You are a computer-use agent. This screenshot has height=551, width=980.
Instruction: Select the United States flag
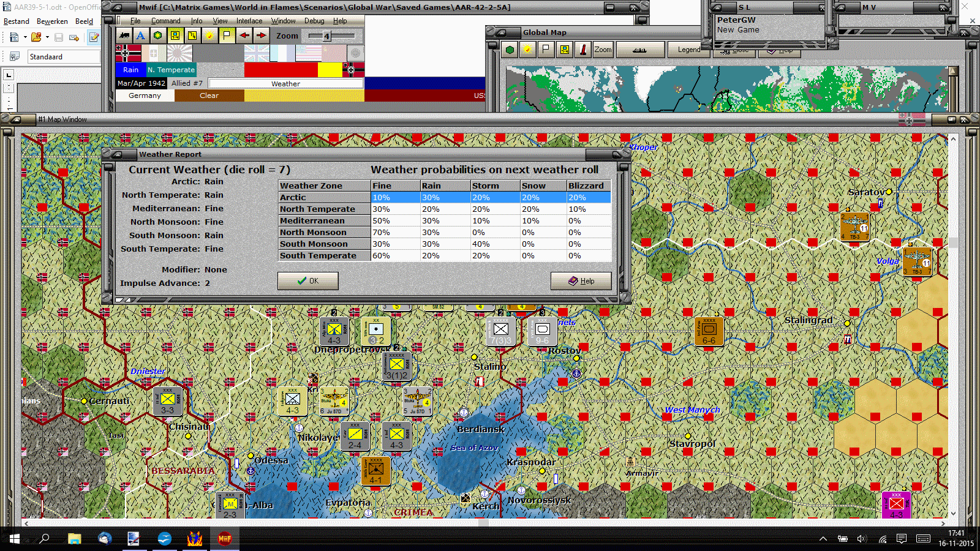(308, 53)
